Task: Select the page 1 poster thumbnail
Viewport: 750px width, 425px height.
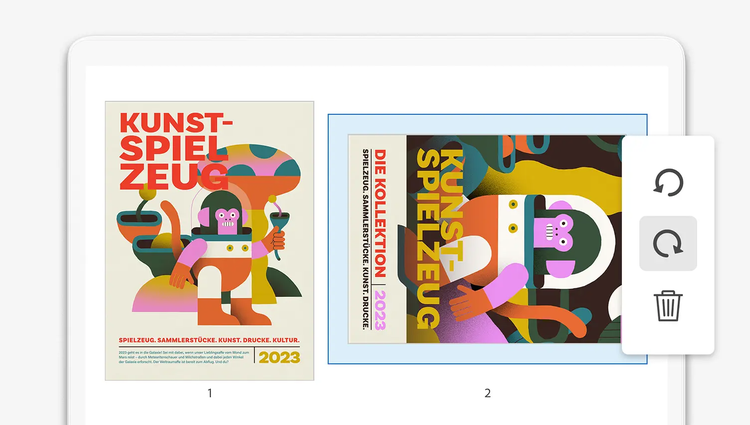Action: 210,241
